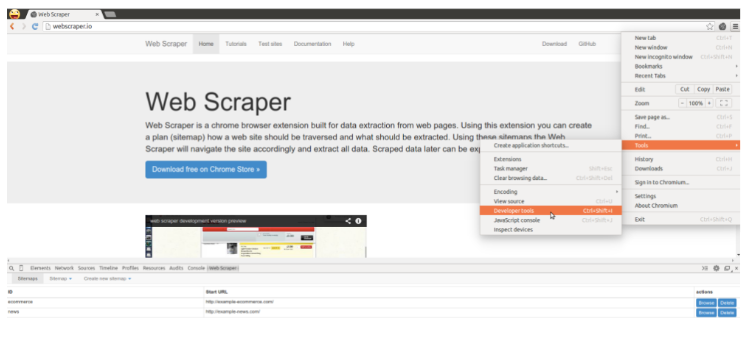
Task: Open Tutorials in site navigation
Action: [x=236, y=44]
